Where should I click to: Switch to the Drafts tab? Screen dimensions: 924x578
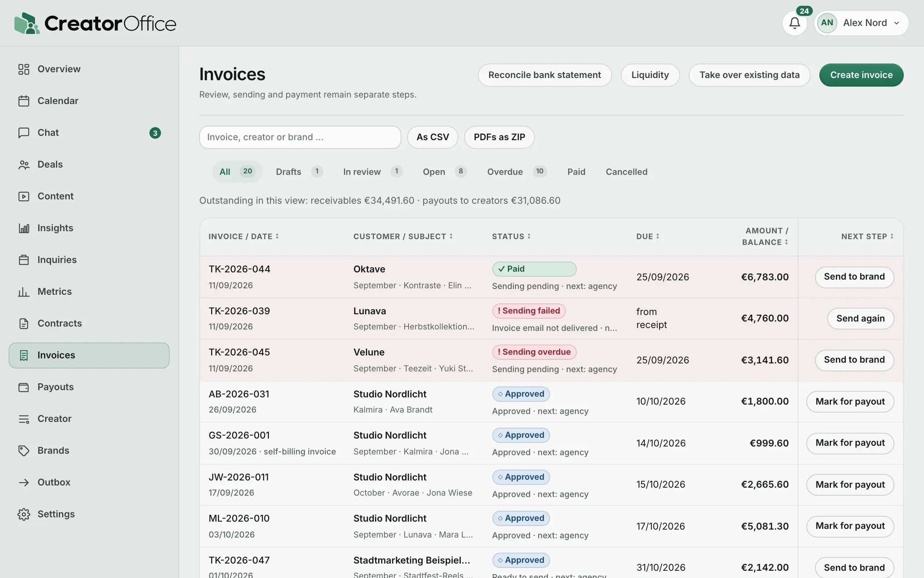pos(299,172)
